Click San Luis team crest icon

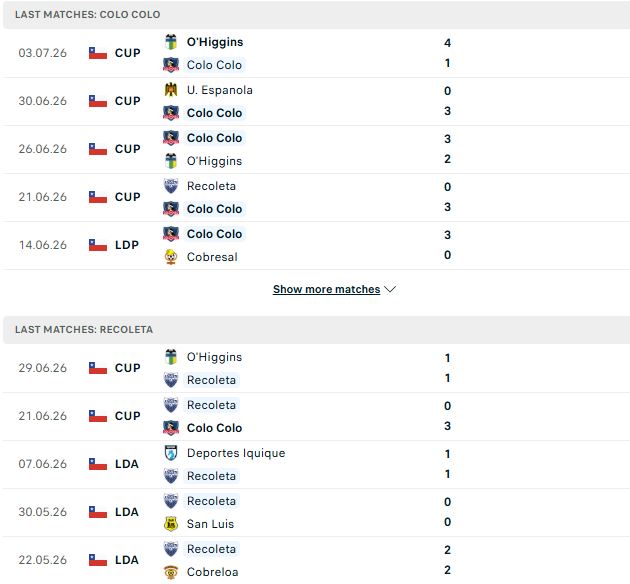171,524
